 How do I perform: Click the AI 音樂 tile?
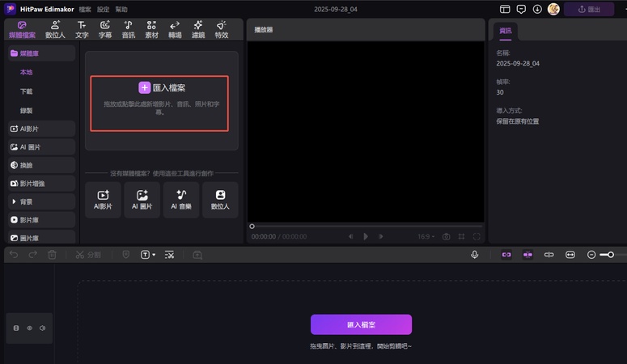click(181, 199)
